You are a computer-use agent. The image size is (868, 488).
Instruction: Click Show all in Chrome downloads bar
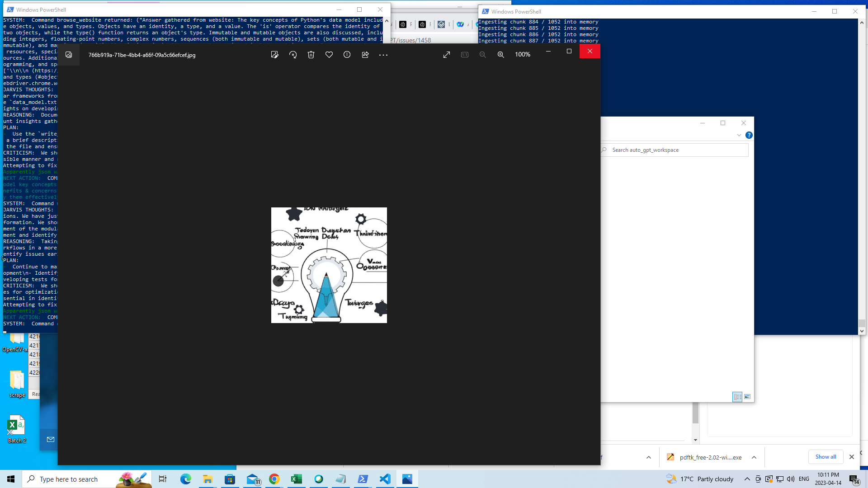tap(826, 456)
